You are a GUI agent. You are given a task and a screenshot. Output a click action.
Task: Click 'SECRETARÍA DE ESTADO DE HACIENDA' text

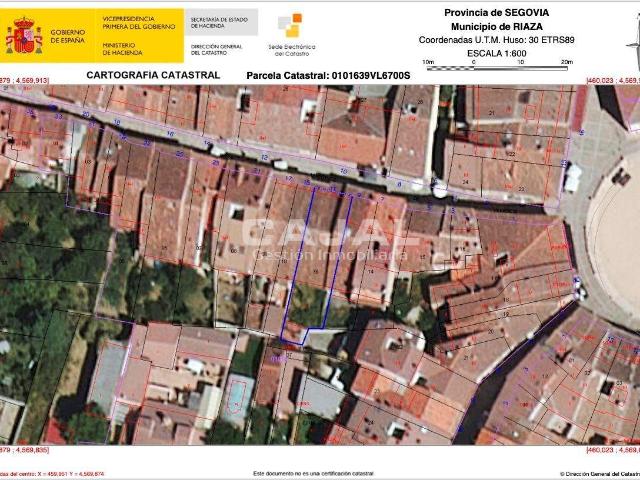[x=219, y=23]
